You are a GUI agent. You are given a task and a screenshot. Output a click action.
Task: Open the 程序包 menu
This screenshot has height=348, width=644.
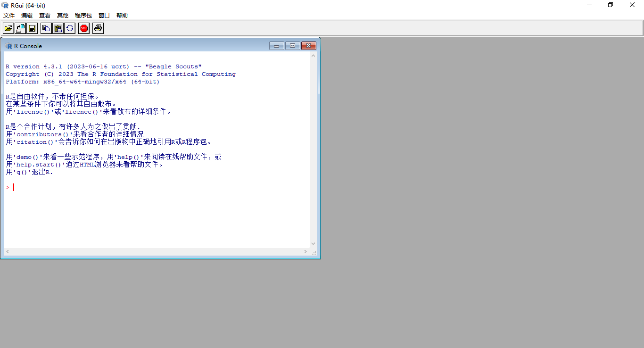pyautogui.click(x=83, y=15)
